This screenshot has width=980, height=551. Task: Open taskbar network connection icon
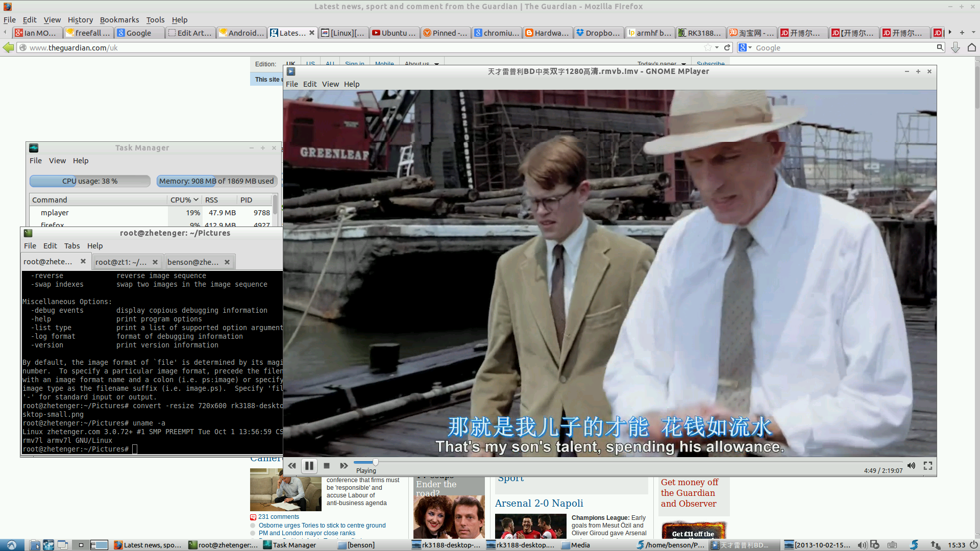(935, 545)
